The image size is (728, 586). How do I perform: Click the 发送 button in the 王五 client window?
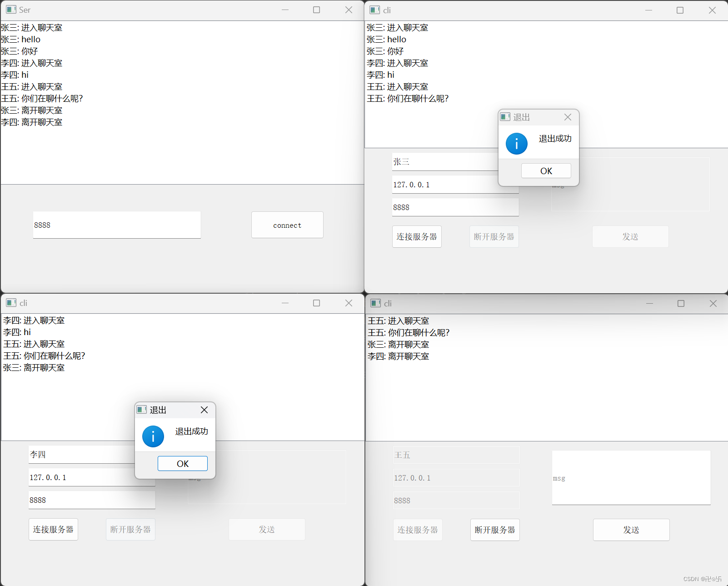point(631,530)
